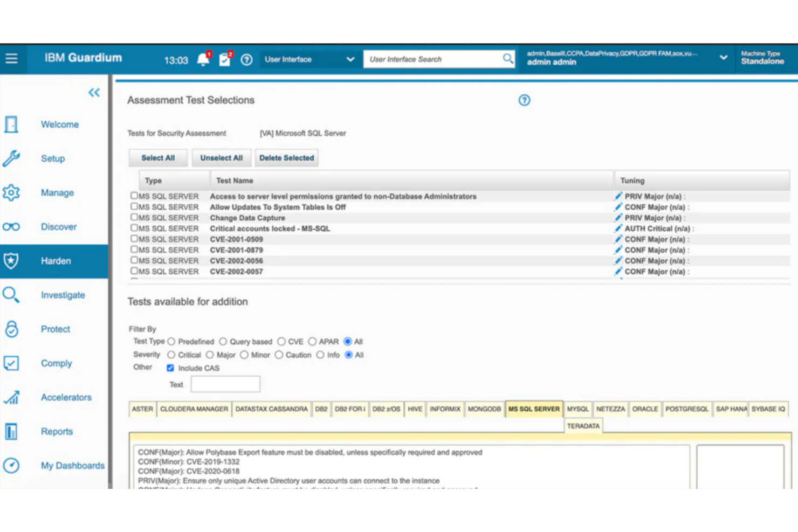798x532 pixels.
Task: Switch to the MONGODB tab
Action: pos(484,409)
